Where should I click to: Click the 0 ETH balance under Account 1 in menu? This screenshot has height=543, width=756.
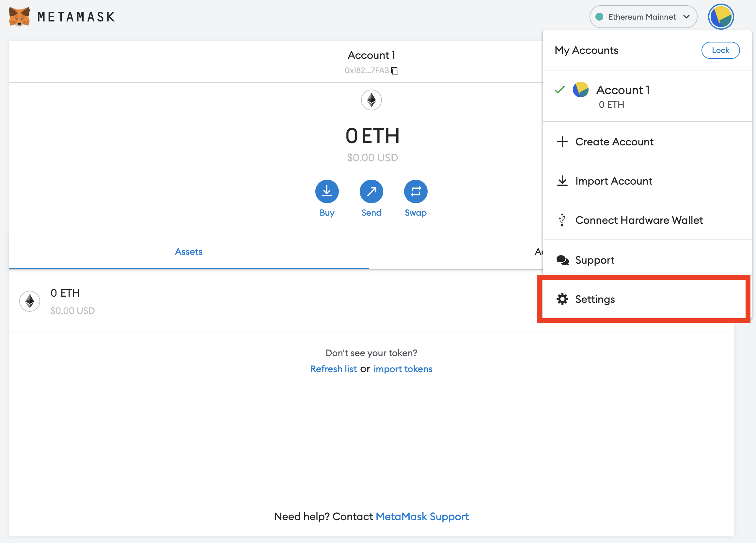pyautogui.click(x=611, y=105)
